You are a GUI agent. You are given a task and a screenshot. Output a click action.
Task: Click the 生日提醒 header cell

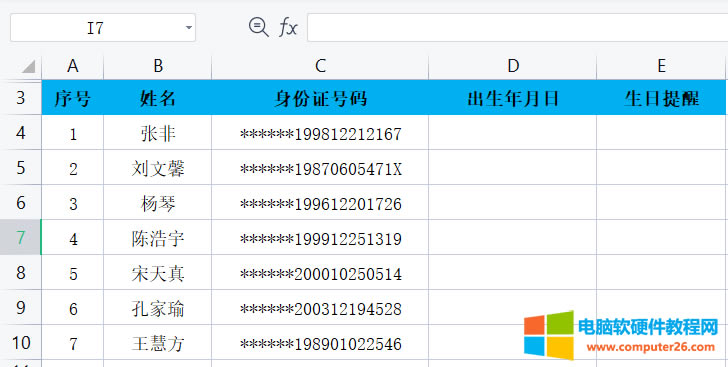pos(661,98)
